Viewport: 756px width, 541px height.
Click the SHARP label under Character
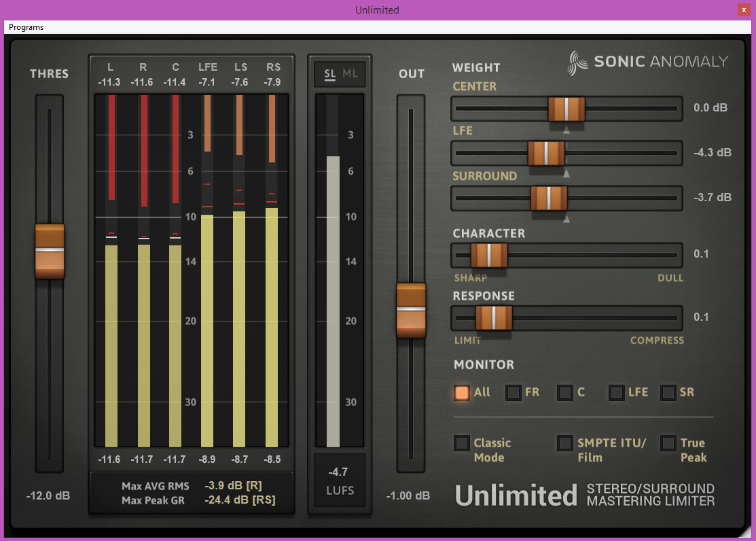471,278
